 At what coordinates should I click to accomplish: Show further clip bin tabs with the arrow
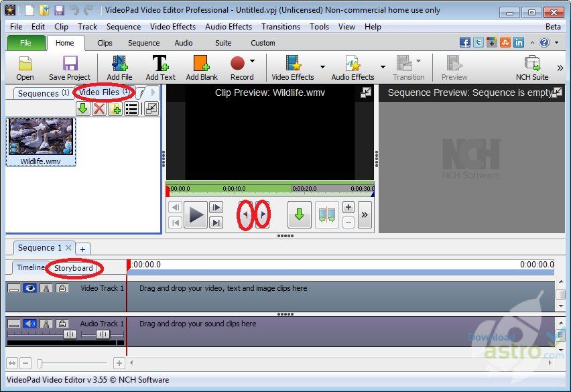point(153,92)
